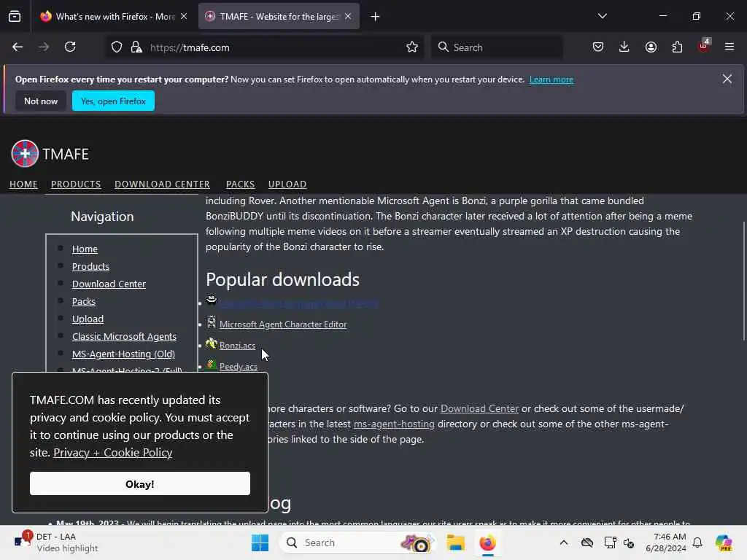Click the Bonzi.acs character icon
Screen dimensions: 747x560
[211, 343]
